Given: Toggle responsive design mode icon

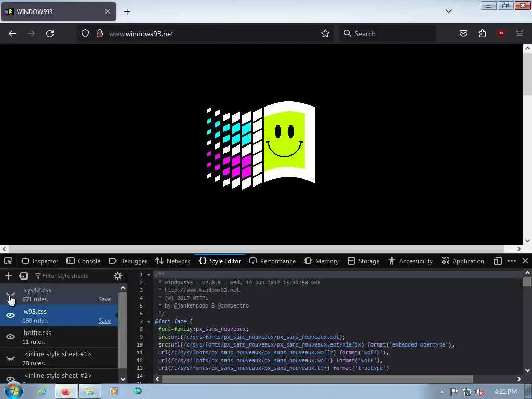Looking at the screenshot, I should click(x=498, y=261).
